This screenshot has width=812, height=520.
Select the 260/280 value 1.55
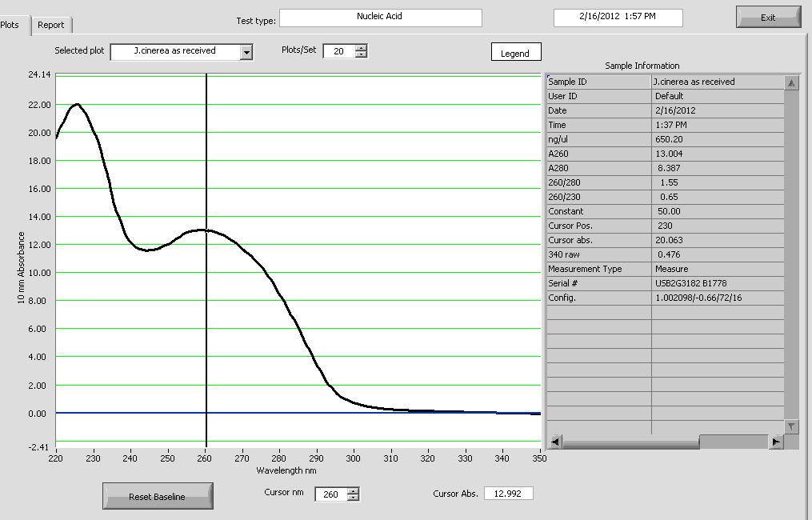coord(718,183)
